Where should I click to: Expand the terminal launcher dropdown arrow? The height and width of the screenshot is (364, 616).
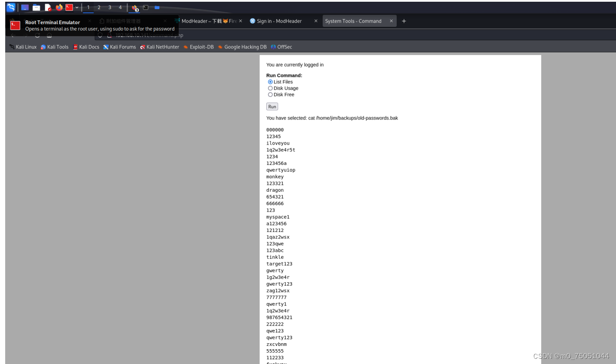click(x=77, y=7)
